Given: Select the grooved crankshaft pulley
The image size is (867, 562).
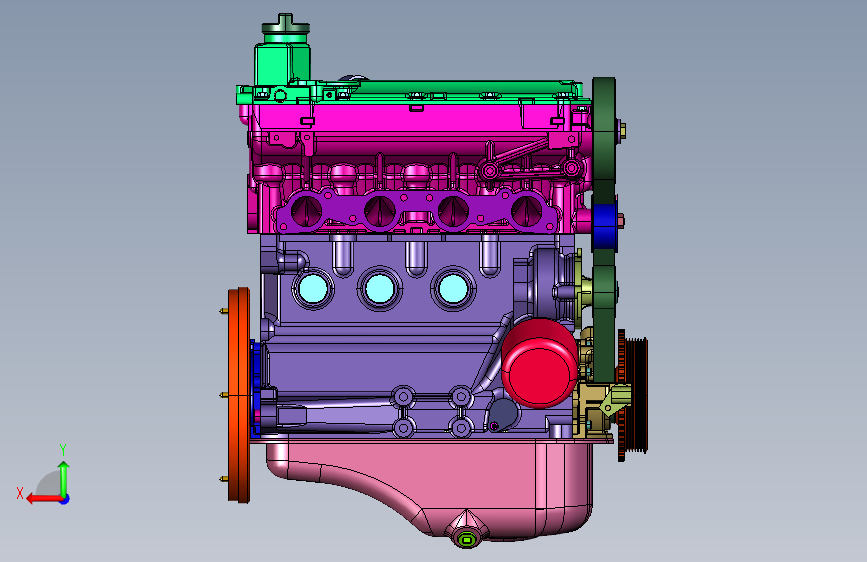Looking at the screenshot, I should pyautogui.click(x=637, y=395).
